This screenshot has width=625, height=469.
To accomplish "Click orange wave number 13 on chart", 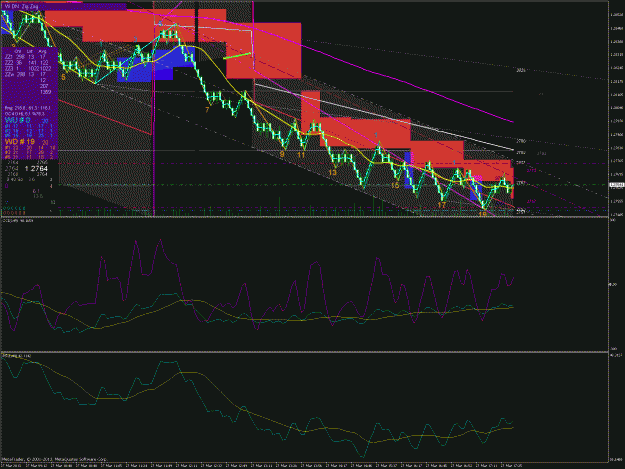I will tap(332, 173).
